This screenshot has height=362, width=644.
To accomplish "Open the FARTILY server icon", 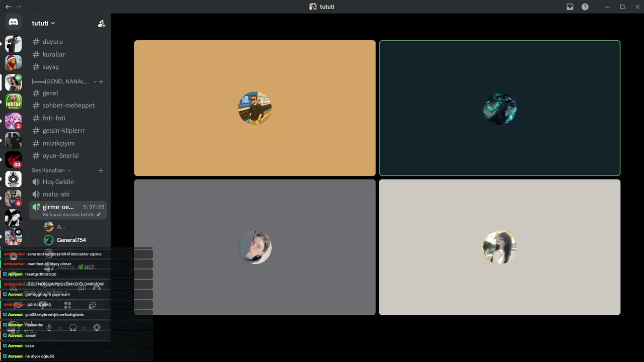I will point(14,102).
